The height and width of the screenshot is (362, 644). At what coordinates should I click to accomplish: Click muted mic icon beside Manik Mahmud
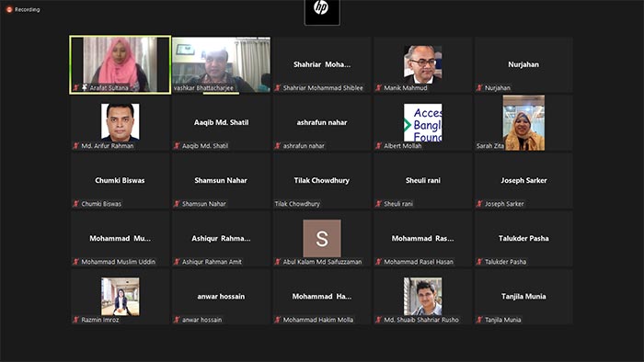pos(378,87)
